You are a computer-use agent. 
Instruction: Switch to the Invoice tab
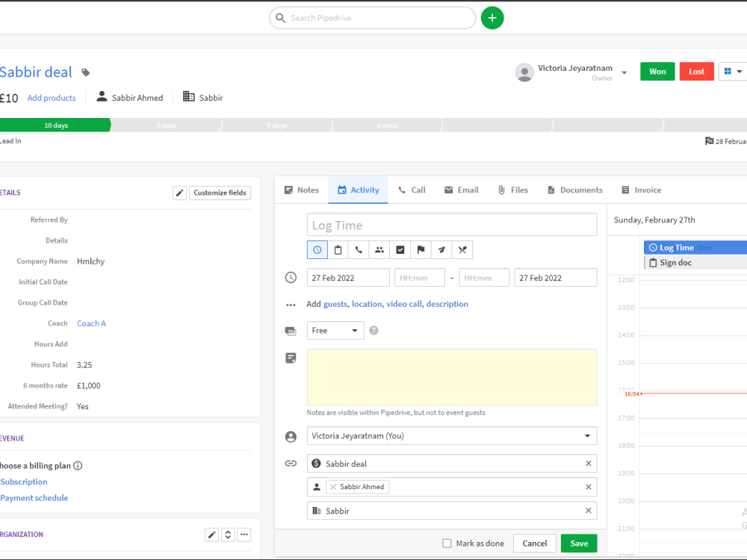[x=641, y=190]
